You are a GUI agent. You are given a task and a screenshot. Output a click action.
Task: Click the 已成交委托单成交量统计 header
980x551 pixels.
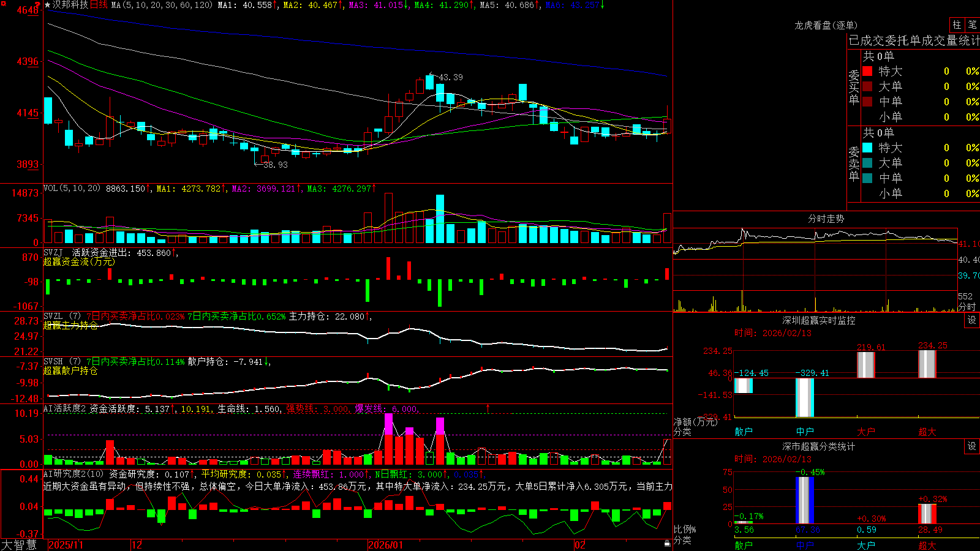coord(914,40)
